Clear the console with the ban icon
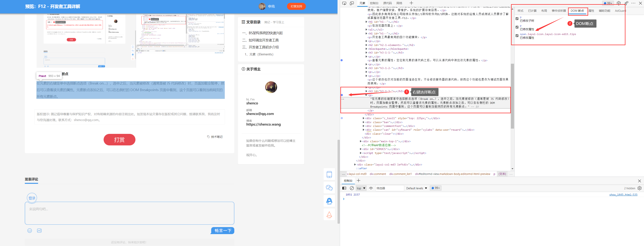The image size is (644, 246). (352, 188)
